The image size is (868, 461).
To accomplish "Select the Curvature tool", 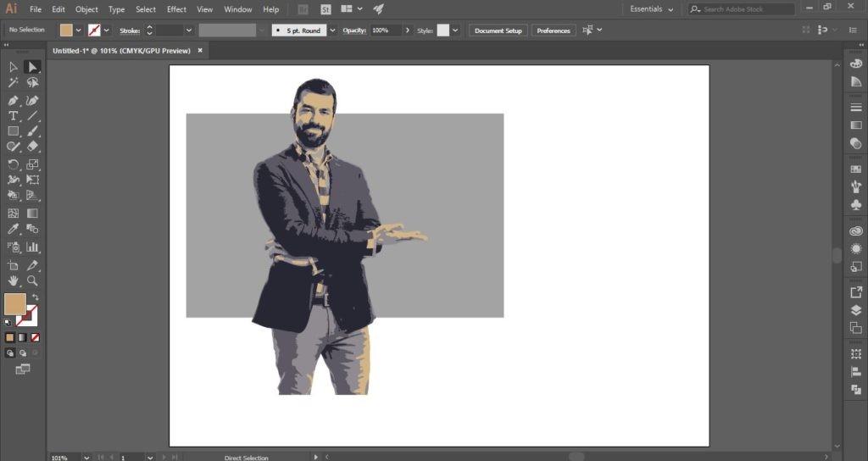I will click(32, 100).
